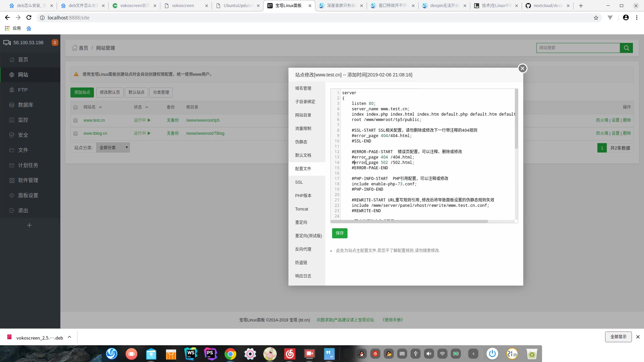This screenshot has width=644, height=362.
Task: Open the 数据库 database sidebar item
Action: coord(25,105)
